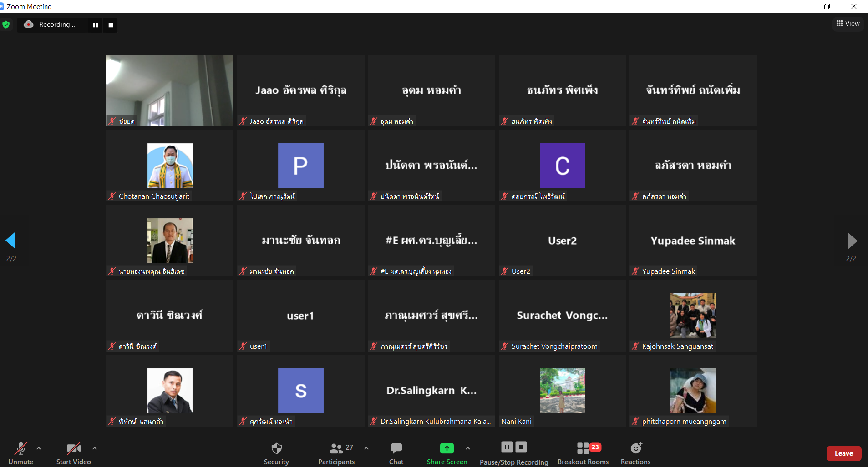Open the Security shield menu
The image size is (868, 467).
276,453
